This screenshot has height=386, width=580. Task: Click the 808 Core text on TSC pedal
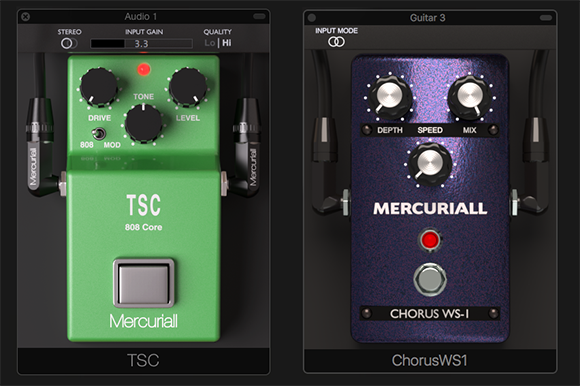[x=144, y=227]
